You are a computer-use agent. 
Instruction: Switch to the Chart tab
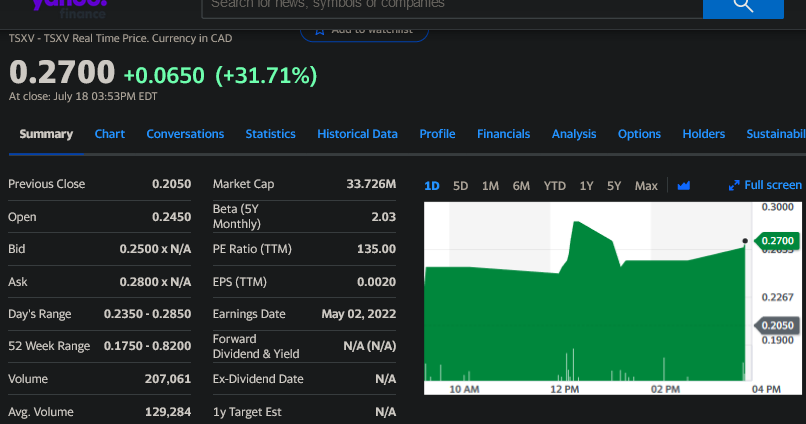point(110,134)
